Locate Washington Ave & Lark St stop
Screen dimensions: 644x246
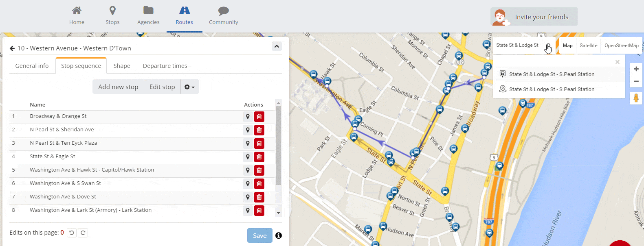click(248, 211)
